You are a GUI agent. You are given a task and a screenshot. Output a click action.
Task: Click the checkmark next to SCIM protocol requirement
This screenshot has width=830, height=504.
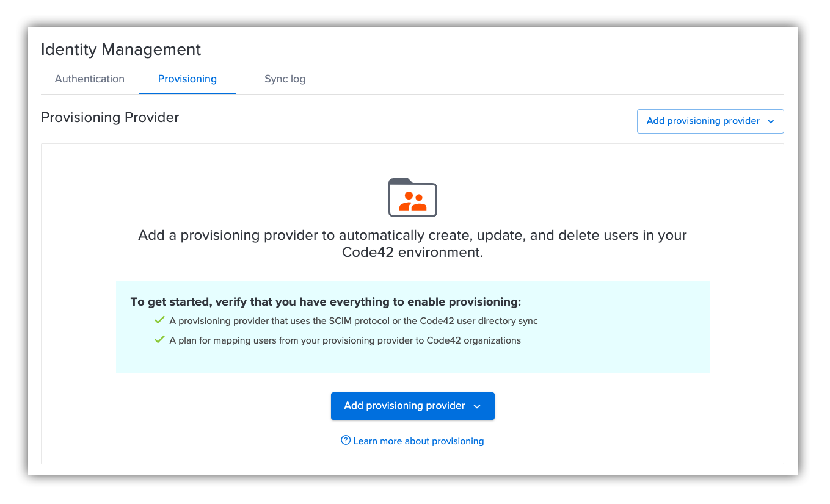(159, 319)
